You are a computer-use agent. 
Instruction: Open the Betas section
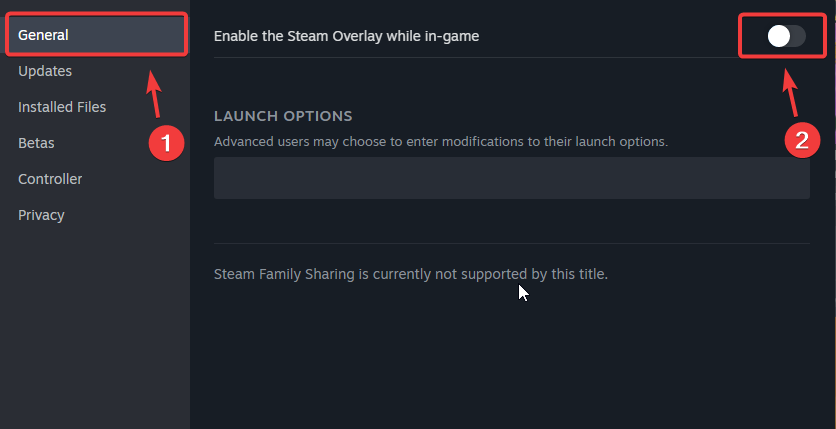tap(36, 143)
